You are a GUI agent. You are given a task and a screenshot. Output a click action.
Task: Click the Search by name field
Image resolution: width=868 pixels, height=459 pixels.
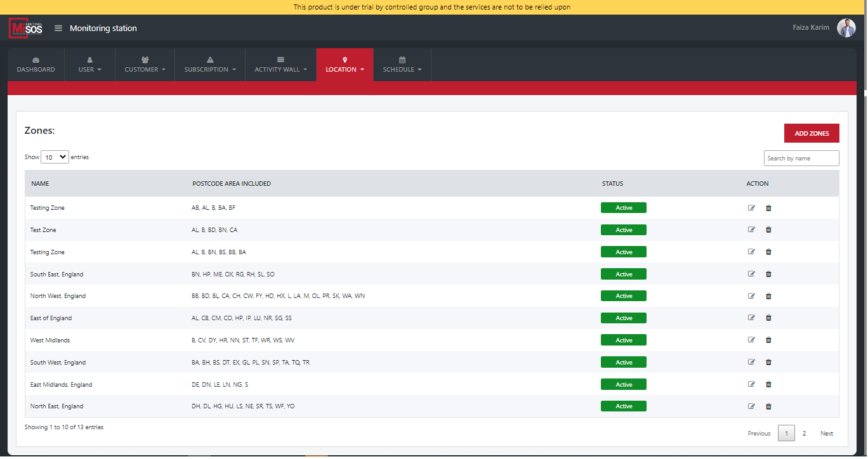click(801, 158)
